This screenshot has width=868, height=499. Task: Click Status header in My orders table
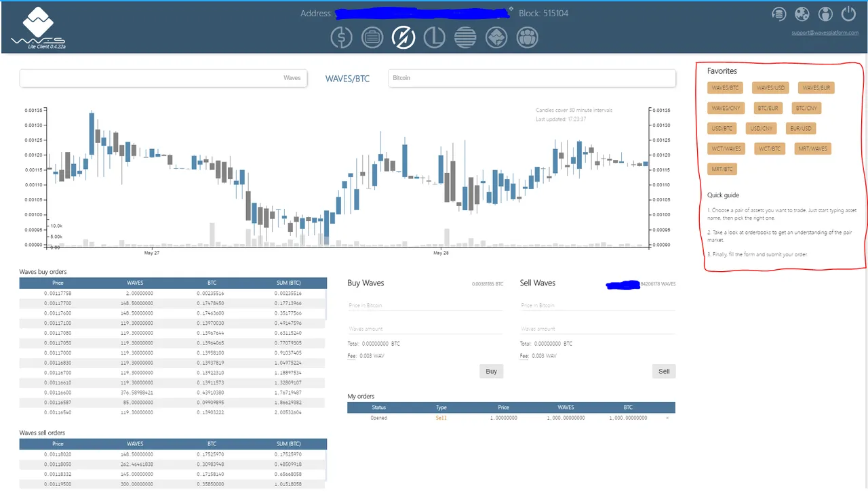pos(378,407)
